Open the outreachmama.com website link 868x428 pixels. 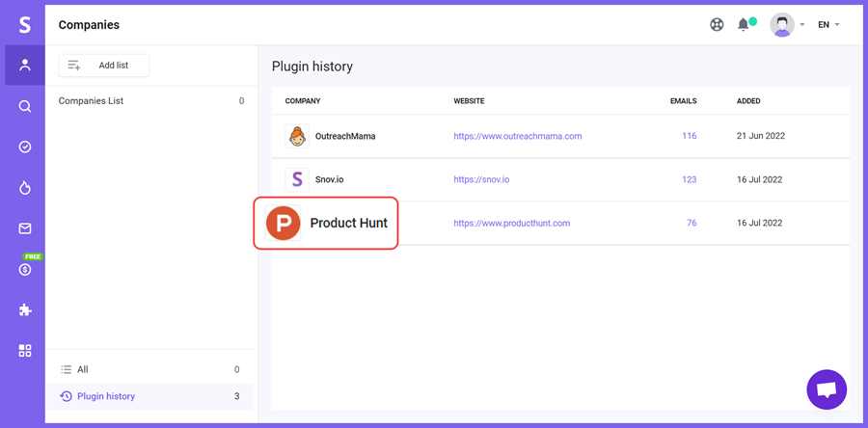pyautogui.click(x=518, y=136)
